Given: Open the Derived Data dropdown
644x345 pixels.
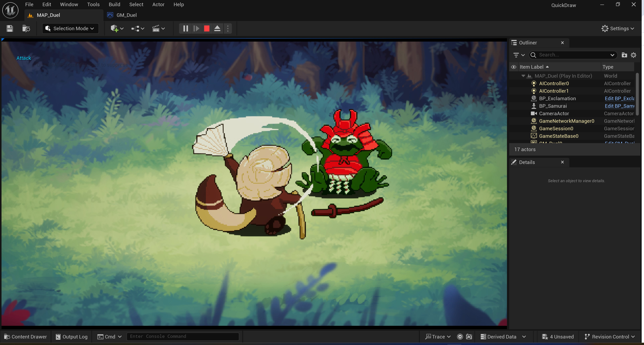Looking at the screenshot, I should coord(503,336).
